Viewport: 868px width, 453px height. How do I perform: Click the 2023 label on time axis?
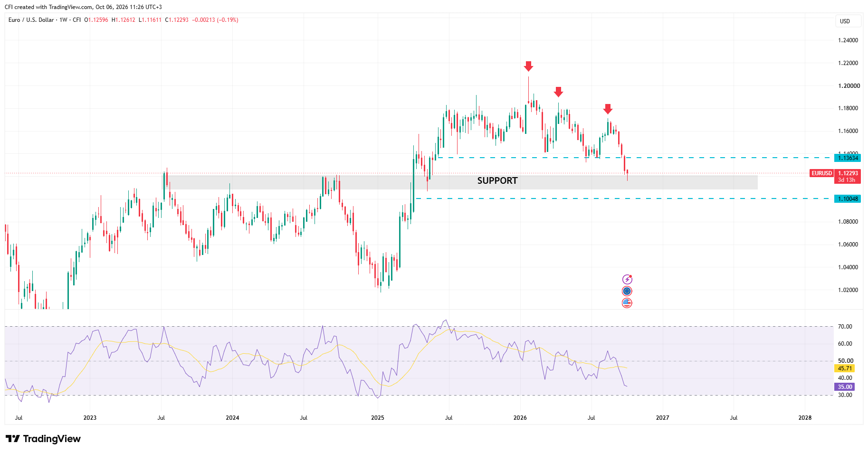point(90,418)
